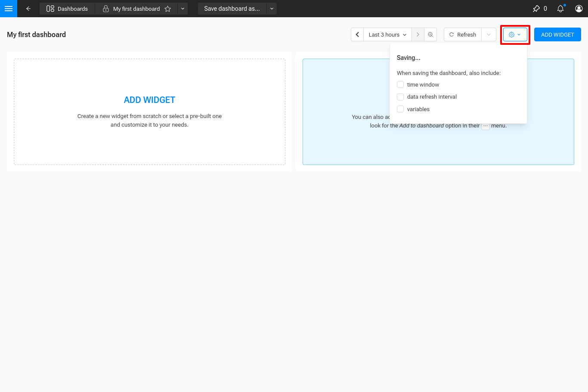Enable the time window checkbox

coord(400,84)
